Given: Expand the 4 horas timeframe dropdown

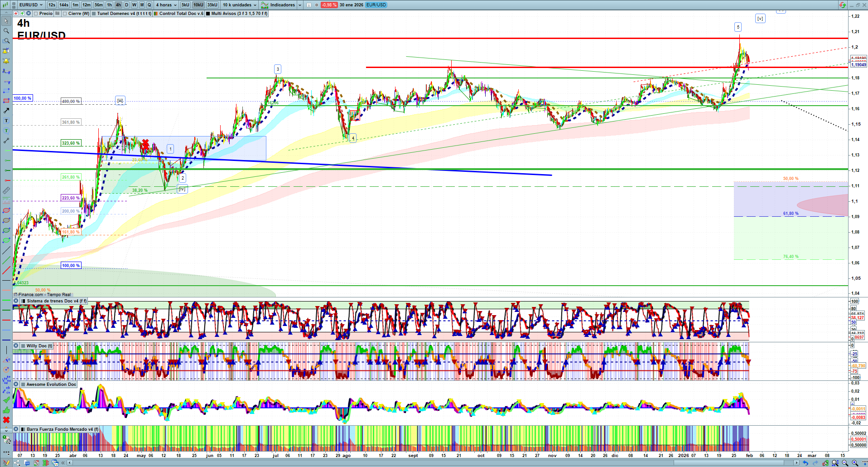Looking at the screenshot, I should tap(166, 5).
